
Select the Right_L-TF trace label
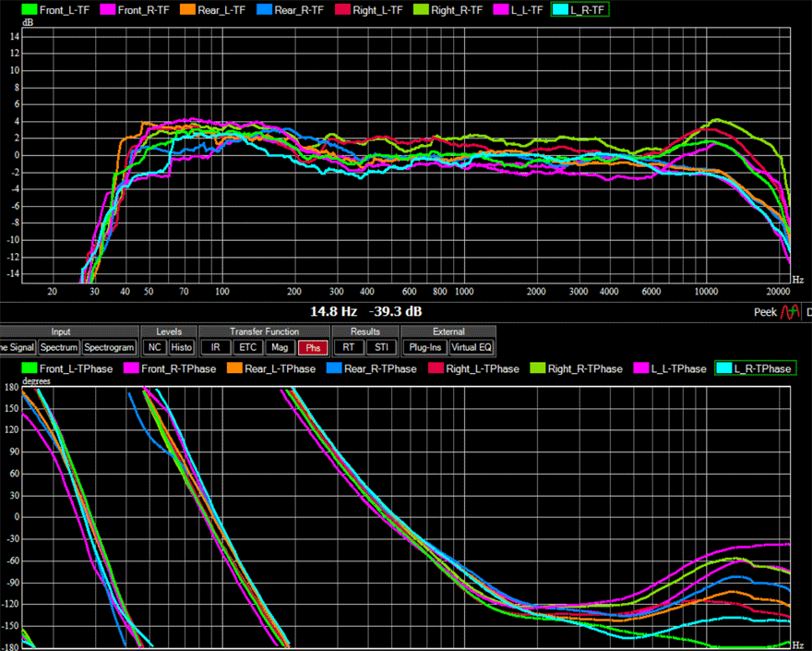[x=377, y=10]
